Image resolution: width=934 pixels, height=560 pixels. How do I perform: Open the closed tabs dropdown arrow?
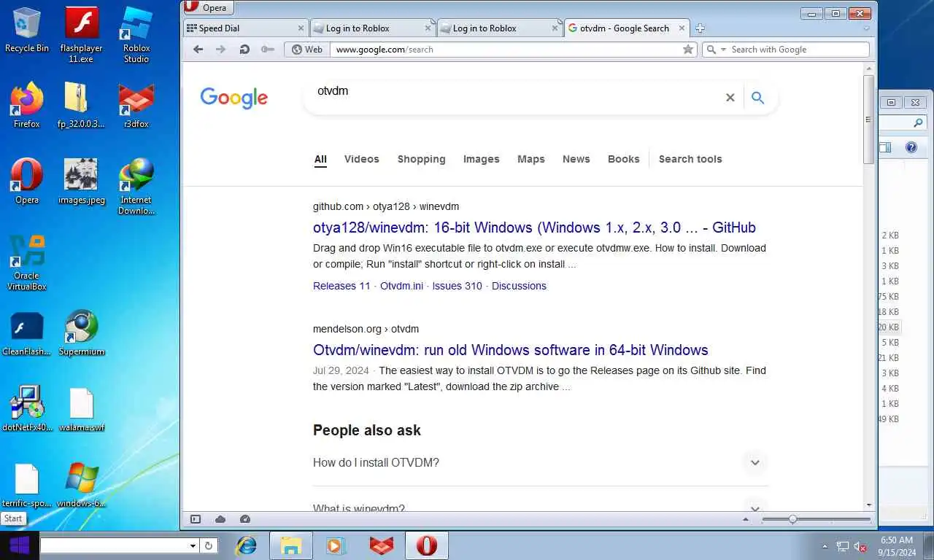pyautogui.click(x=867, y=28)
